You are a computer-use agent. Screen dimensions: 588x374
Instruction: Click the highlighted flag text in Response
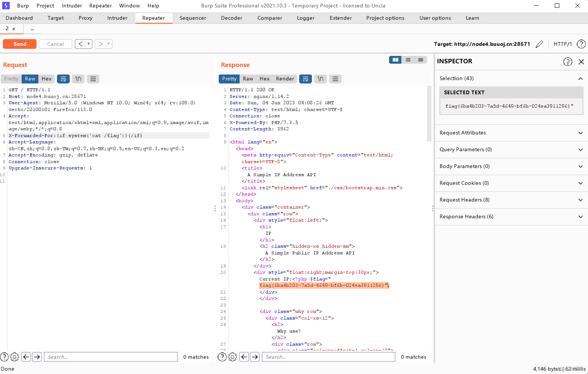[324, 285]
